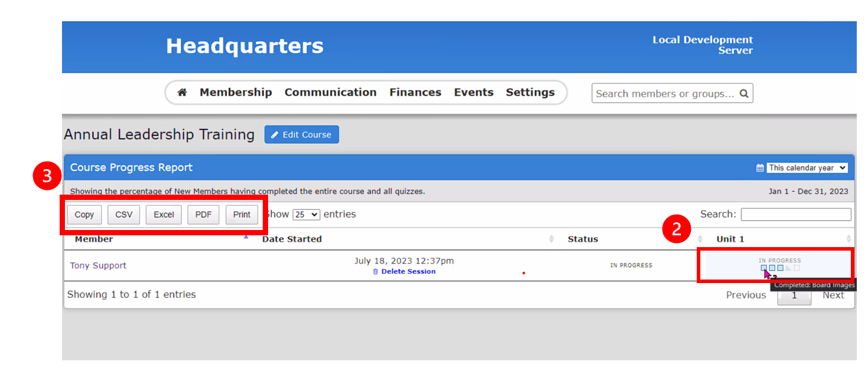Sort by Date Started column arrows
This screenshot has width=868, height=368.
click(552, 239)
